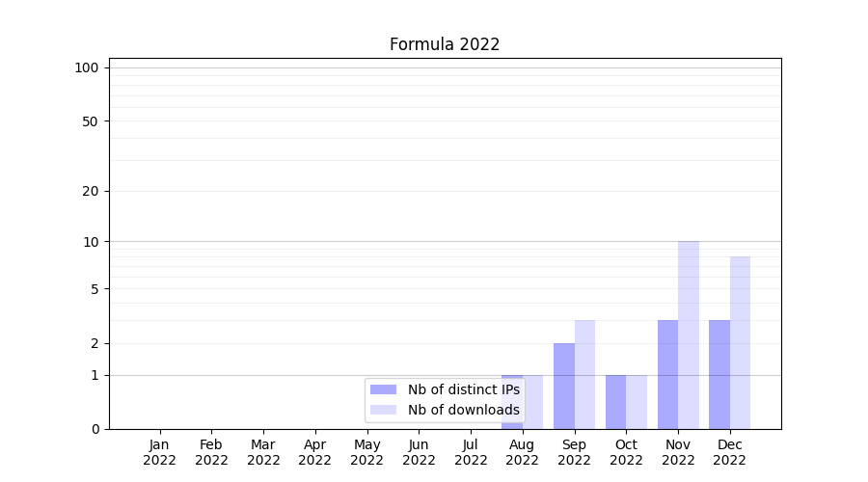Click the 'Jun 2022' x-axis label
Image resolution: width=868 pixels, height=482 pixels.
click(x=419, y=452)
